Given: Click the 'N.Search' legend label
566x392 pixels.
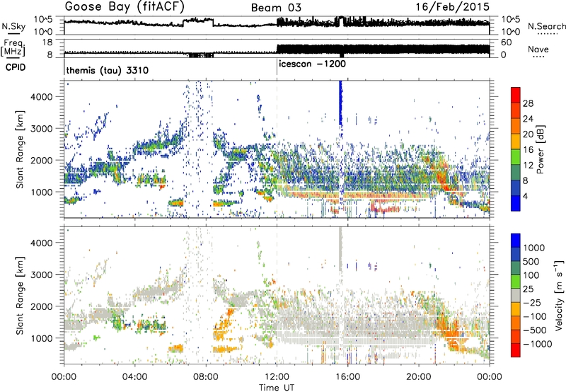Looking at the screenshot, I should coord(547,26).
